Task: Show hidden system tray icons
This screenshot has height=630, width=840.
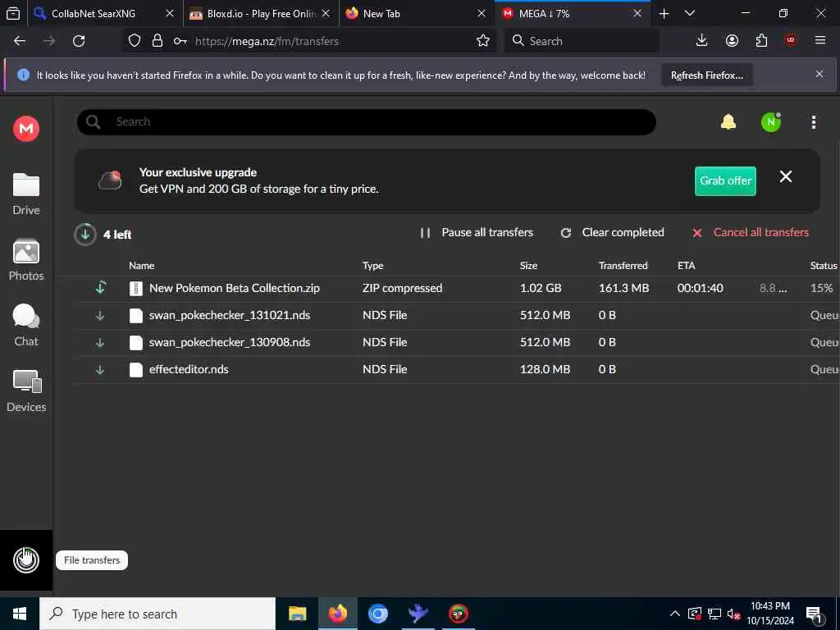Action: (x=675, y=614)
